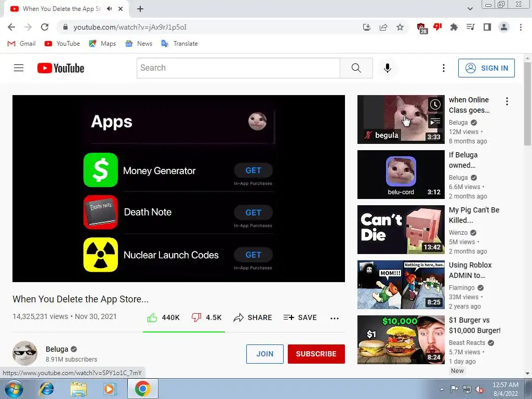
Task: Click the share page icon in address bar
Action: (383, 27)
